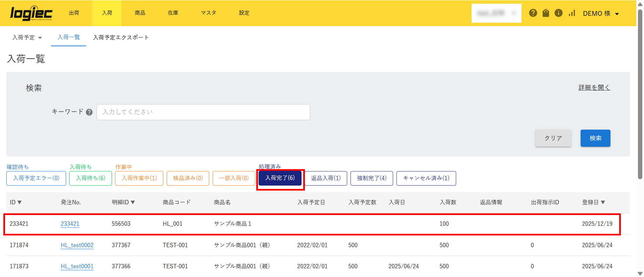Open the マスタ menu
Viewport: 644px width, 277px height.
pyautogui.click(x=209, y=13)
